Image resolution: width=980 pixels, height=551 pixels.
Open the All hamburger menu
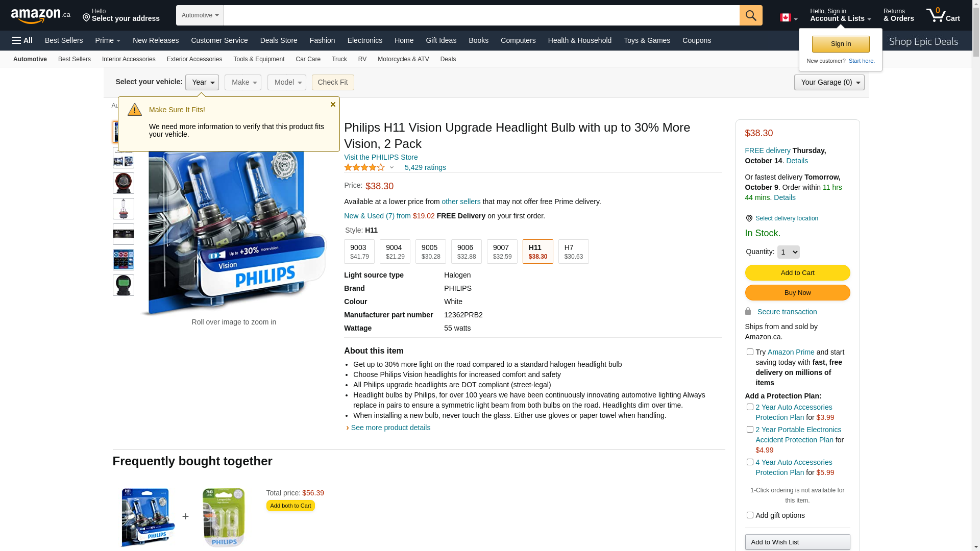pos(22,40)
